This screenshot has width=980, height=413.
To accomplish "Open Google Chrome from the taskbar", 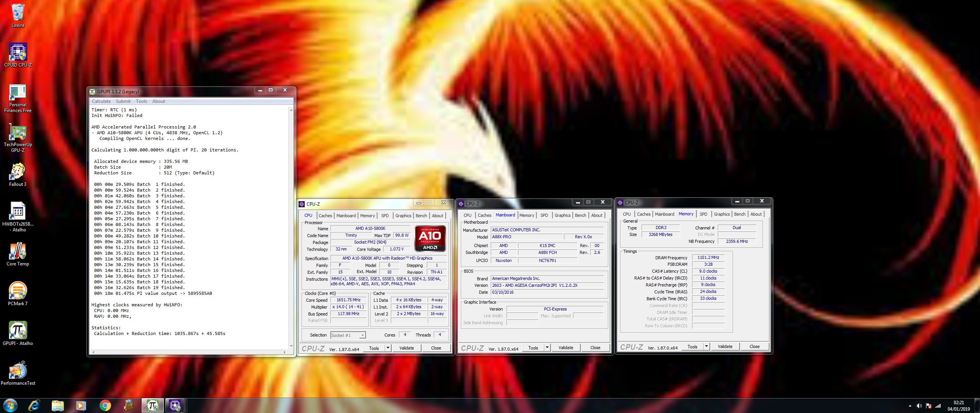I will point(105,405).
